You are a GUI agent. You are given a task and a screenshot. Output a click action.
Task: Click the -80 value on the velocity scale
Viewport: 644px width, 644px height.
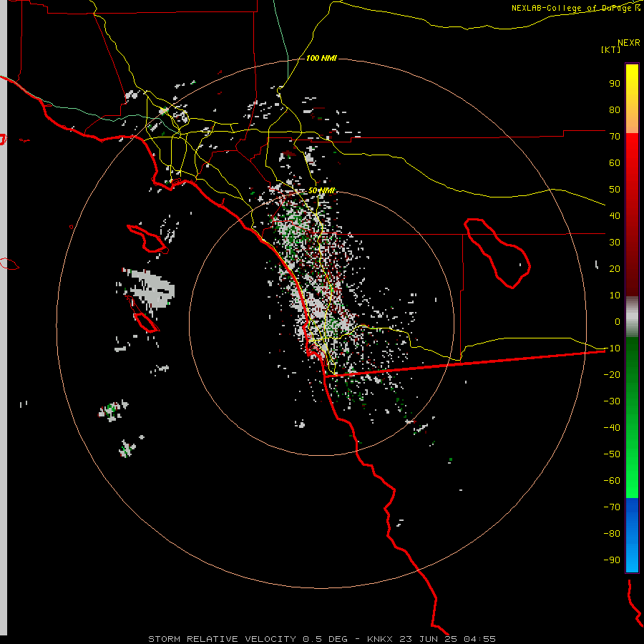(612, 534)
